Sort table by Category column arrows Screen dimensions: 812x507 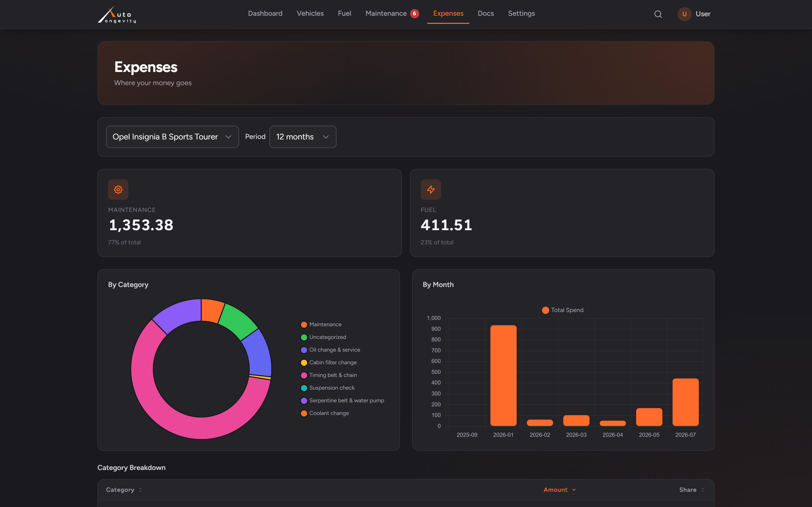pos(141,490)
